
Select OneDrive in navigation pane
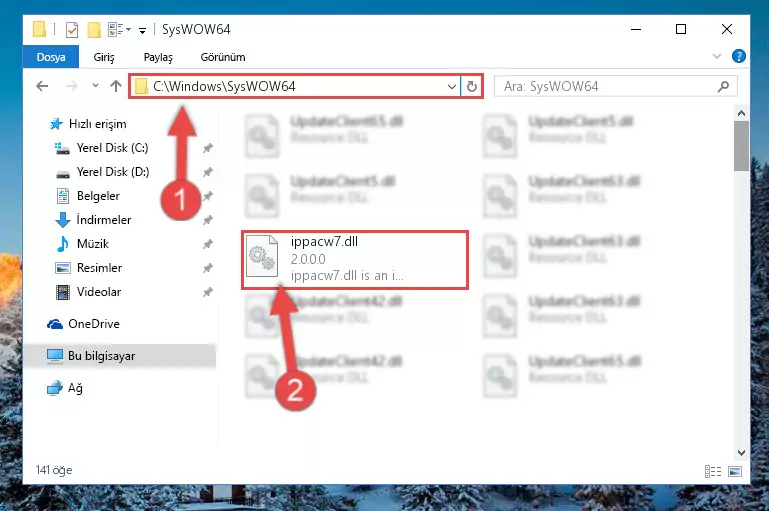[x=94, y=324]
